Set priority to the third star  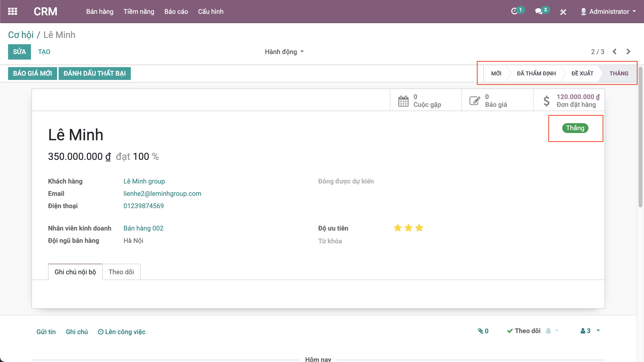point(419,228)
